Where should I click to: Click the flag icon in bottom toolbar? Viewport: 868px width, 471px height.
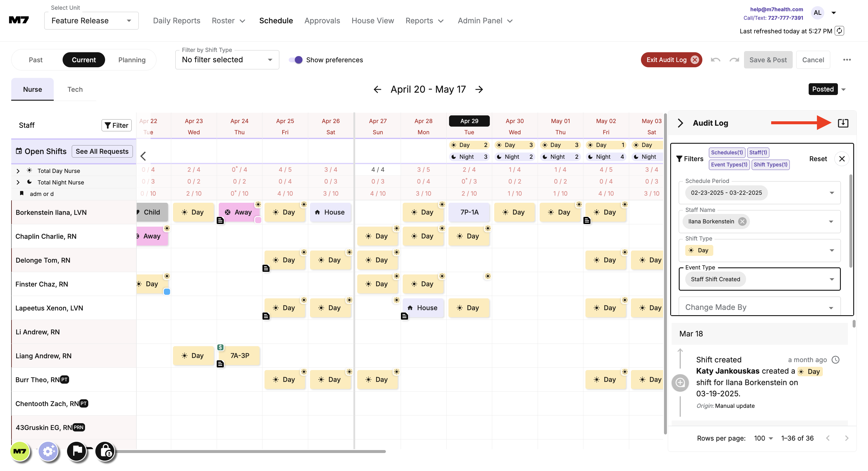76,451
